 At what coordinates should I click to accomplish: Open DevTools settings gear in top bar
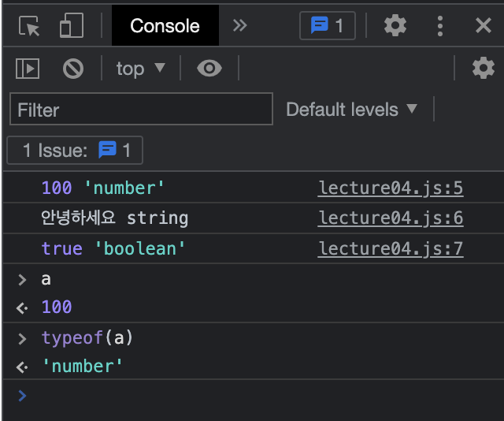pos(395,26)
